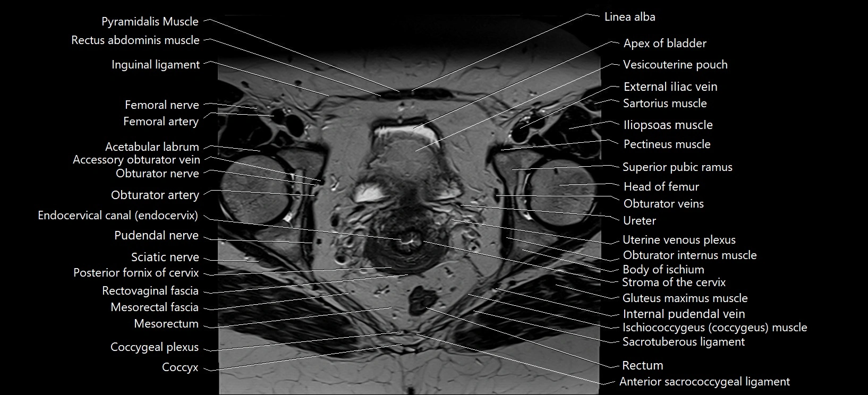The width and height of the screenshot is (868, 395).
Task: Click the Inguinal ligament label
Action: (x=156, y=65)
